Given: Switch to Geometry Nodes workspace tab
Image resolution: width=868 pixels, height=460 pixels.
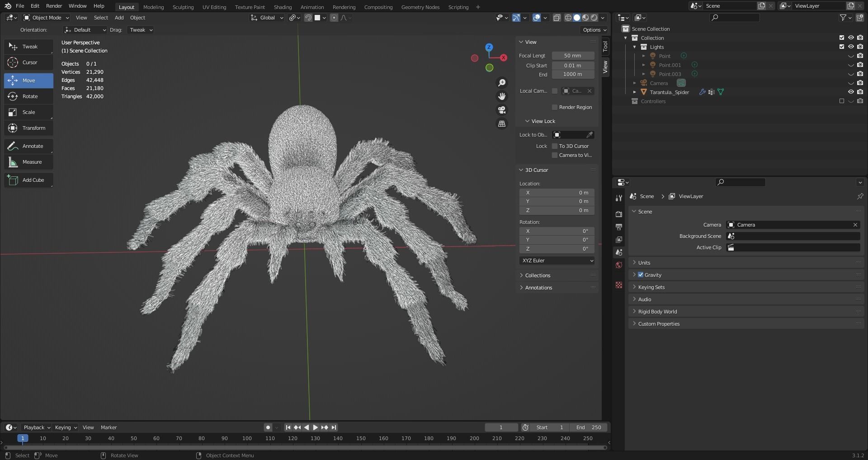Looking at the screenshot, I should (x=420, y=7).
